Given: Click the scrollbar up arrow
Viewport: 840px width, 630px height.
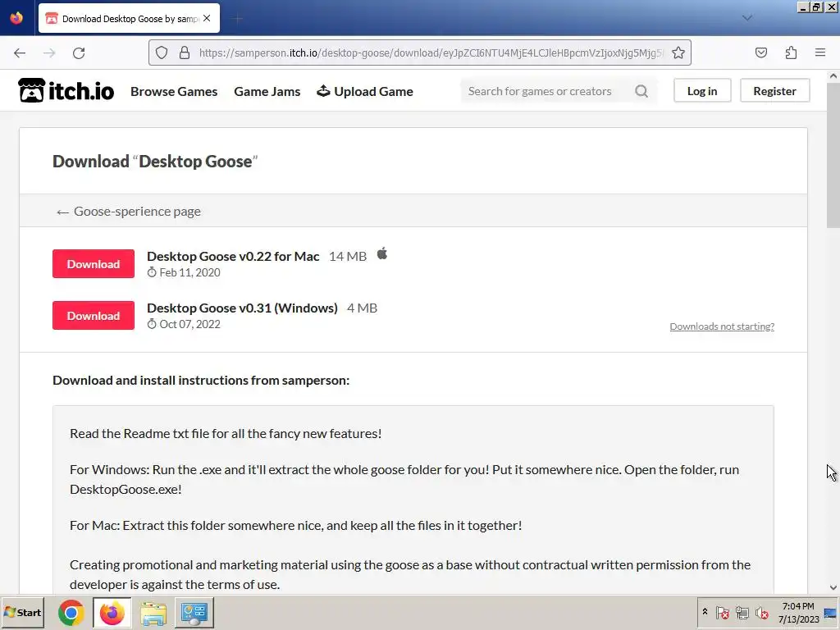Looking at the screenshot, I should tap(833, 76).
